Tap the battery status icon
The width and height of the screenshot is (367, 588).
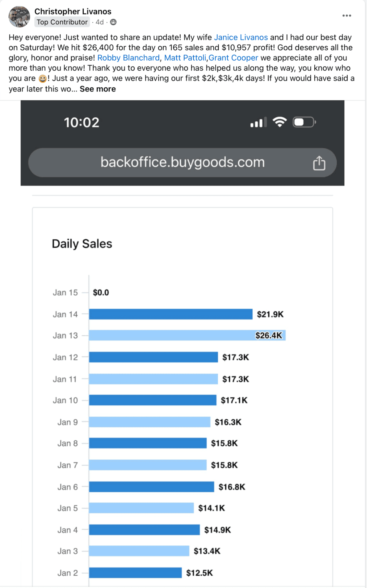tap(304, 122)
